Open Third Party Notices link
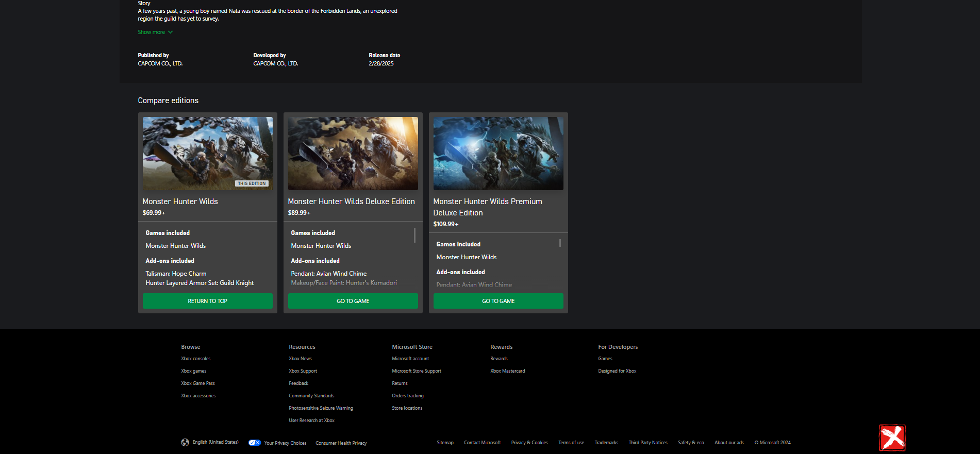Screen dimensions: 980x454 tap(648, 443)
